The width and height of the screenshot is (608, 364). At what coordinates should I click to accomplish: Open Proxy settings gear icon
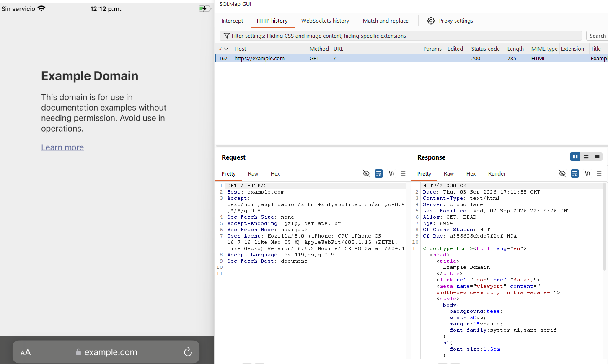pyautogui.click(x=431, y=21)
